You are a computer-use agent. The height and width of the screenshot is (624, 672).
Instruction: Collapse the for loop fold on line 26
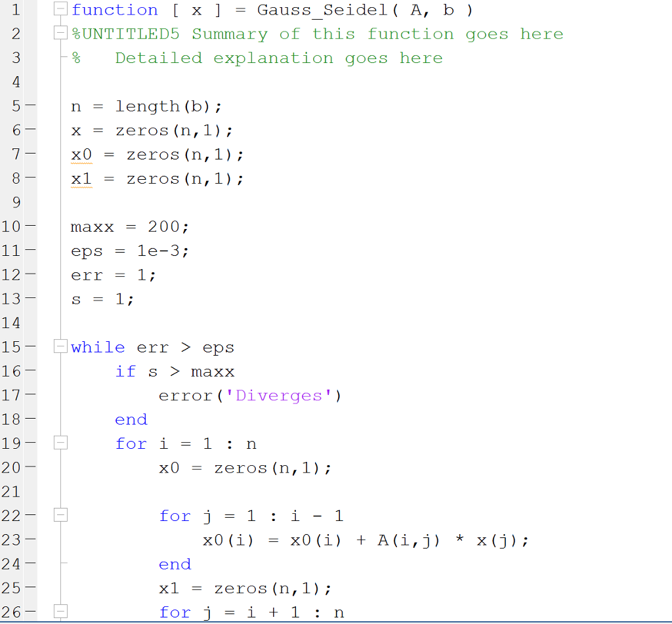click(x=60, y=612)
